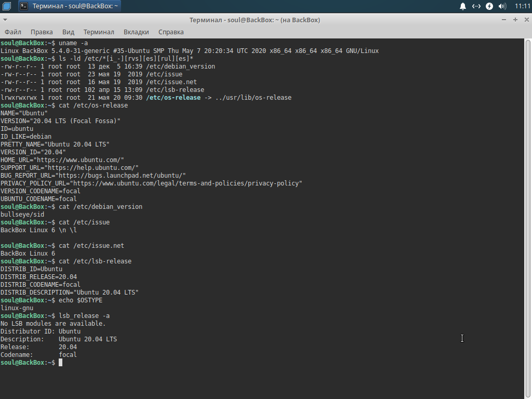
Task: Open the Файл menu
Action: click(x=13, y=32)
